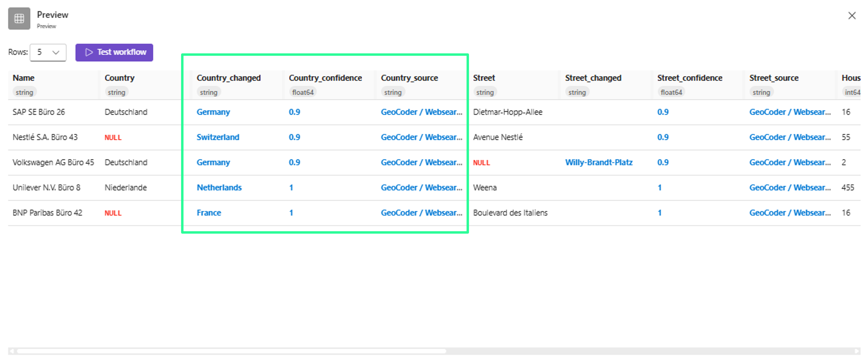Click the Test workflow button
This screenshot has width=868, height=363.
point(114,52)
